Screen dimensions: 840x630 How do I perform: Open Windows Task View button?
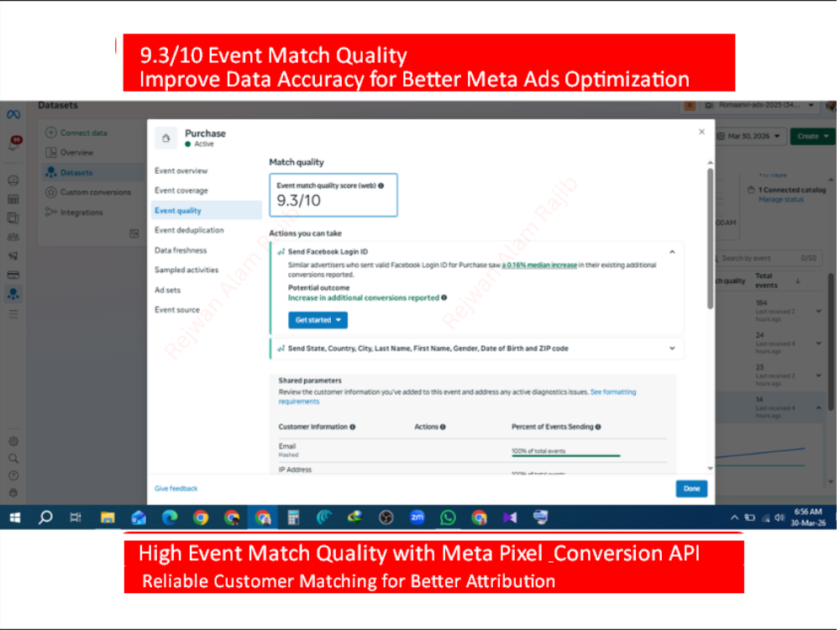click(x=76, y=517)
